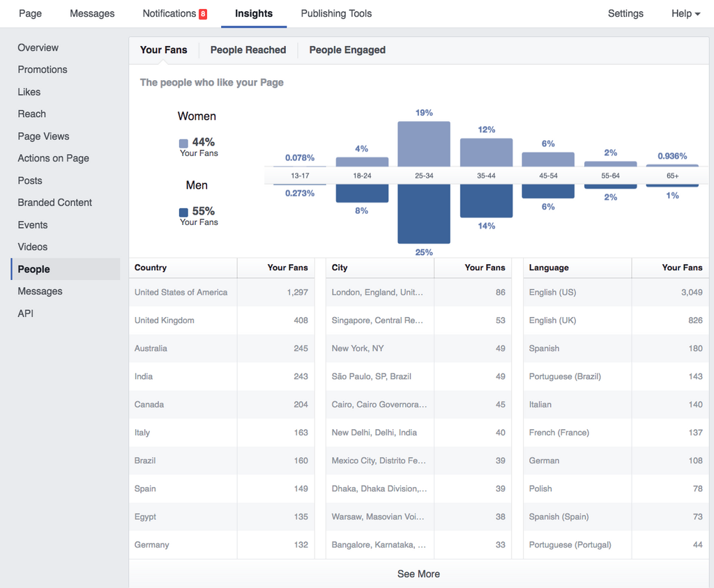The image size is (714, 588).
Task: Switch to the People Engaged tab
Action: pos(347,50)
